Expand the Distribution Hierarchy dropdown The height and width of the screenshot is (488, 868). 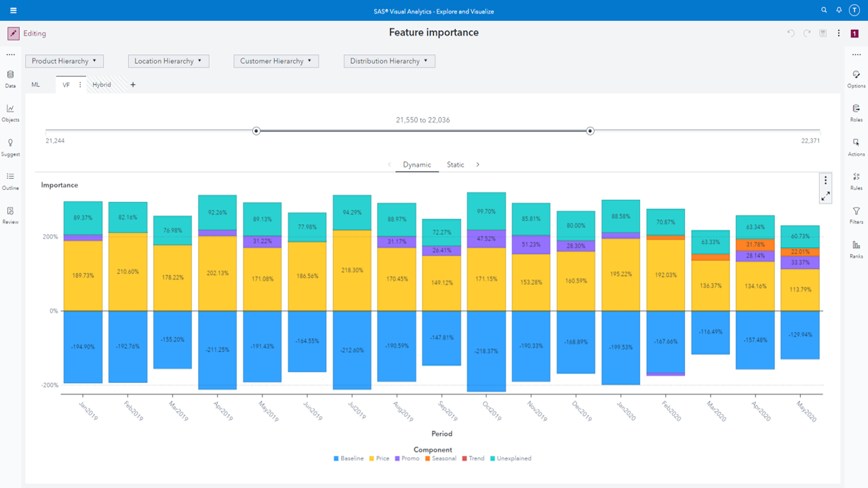coord(389,61)
